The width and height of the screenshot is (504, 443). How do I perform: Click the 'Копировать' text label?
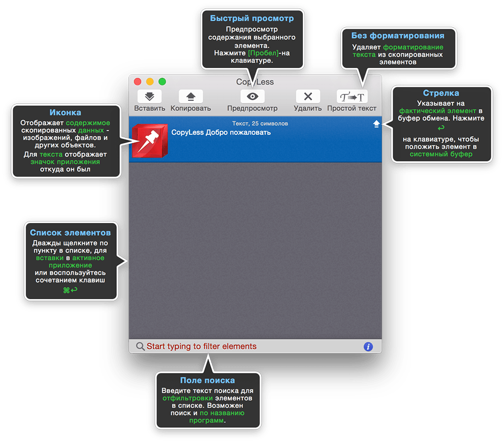[191, 108]
